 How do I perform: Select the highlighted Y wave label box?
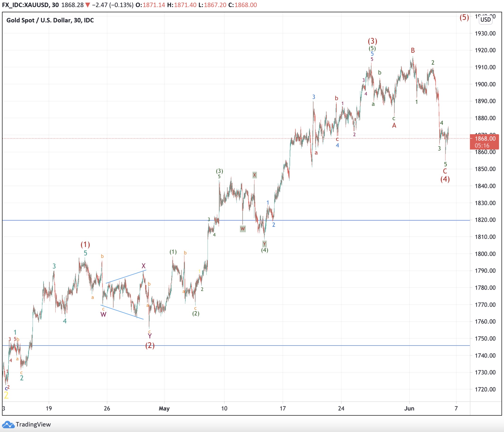264,244
